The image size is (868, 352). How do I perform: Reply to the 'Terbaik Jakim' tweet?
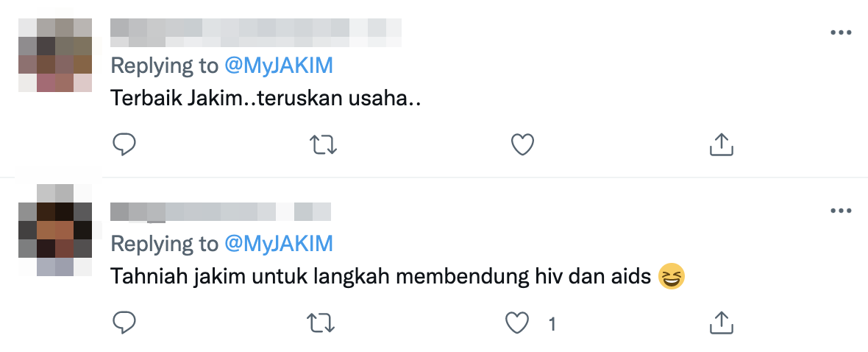point(124,144)
